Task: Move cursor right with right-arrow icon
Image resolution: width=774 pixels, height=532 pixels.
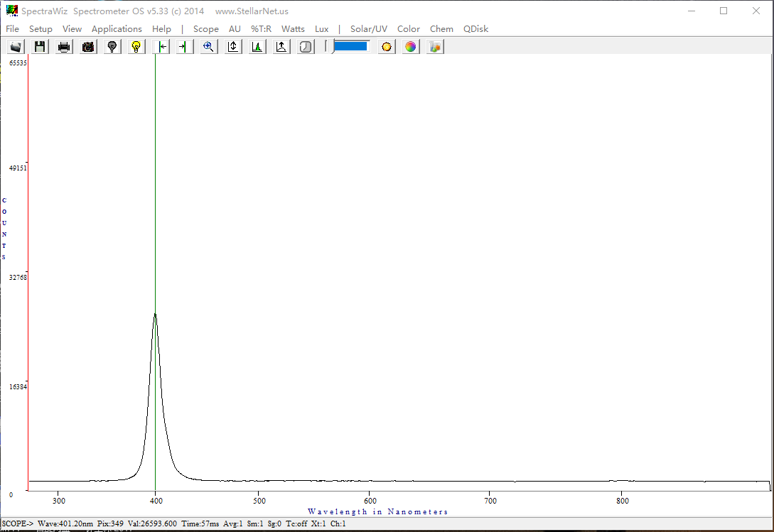Action: coord(184,47)
